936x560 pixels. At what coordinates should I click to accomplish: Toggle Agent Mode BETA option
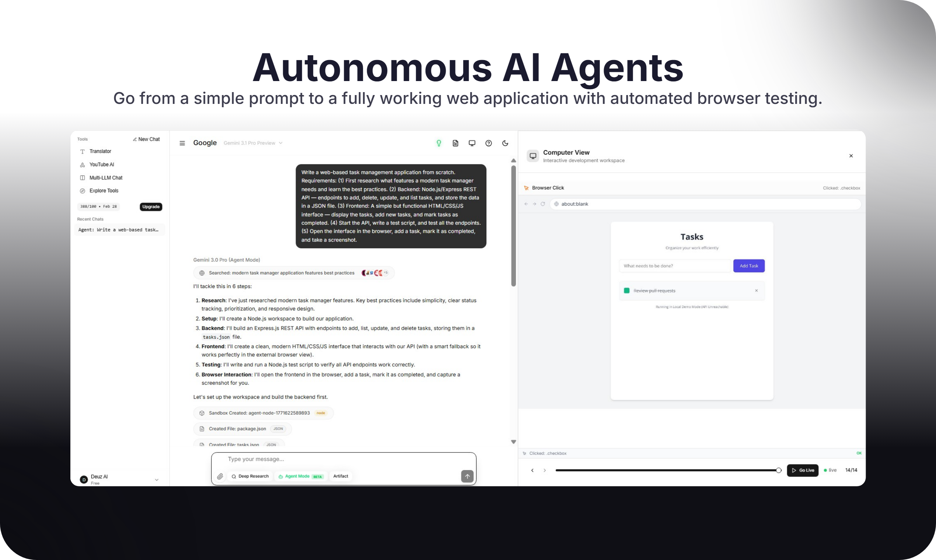[x=301, y=476]
